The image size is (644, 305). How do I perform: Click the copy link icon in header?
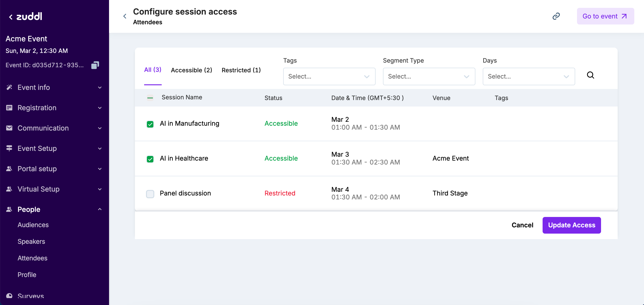556,16
